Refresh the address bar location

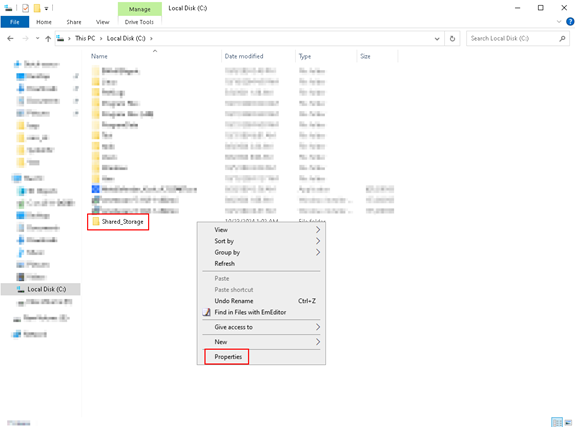point(452,39)
